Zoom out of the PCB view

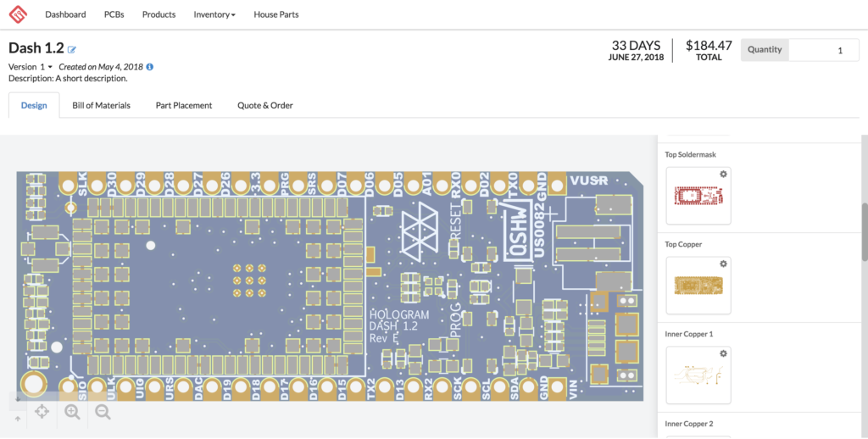(103, 411)
